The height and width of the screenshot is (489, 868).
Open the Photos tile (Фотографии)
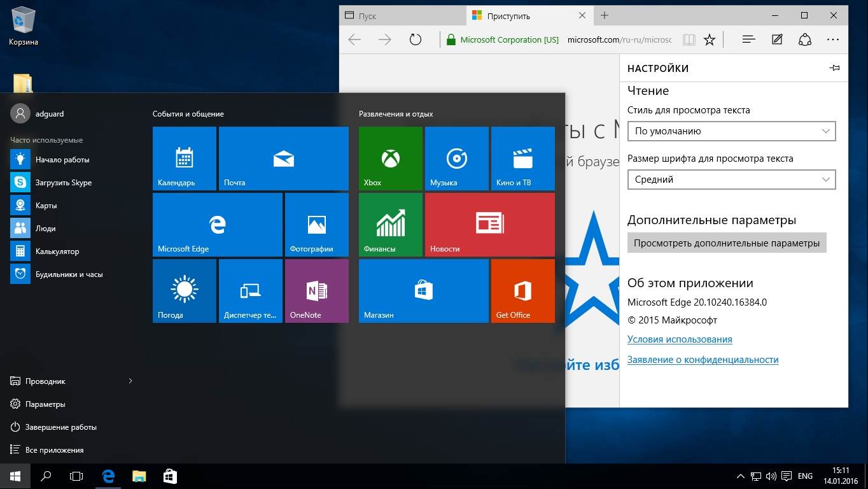(x=317, y=225)
